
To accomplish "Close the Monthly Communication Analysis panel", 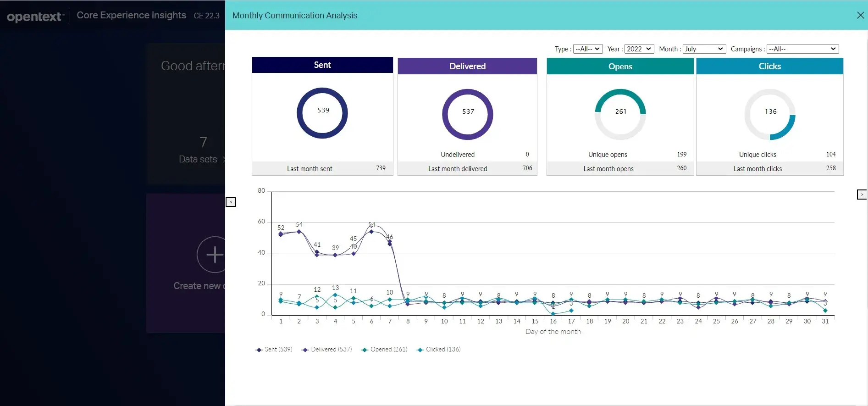I will (860, 15).
